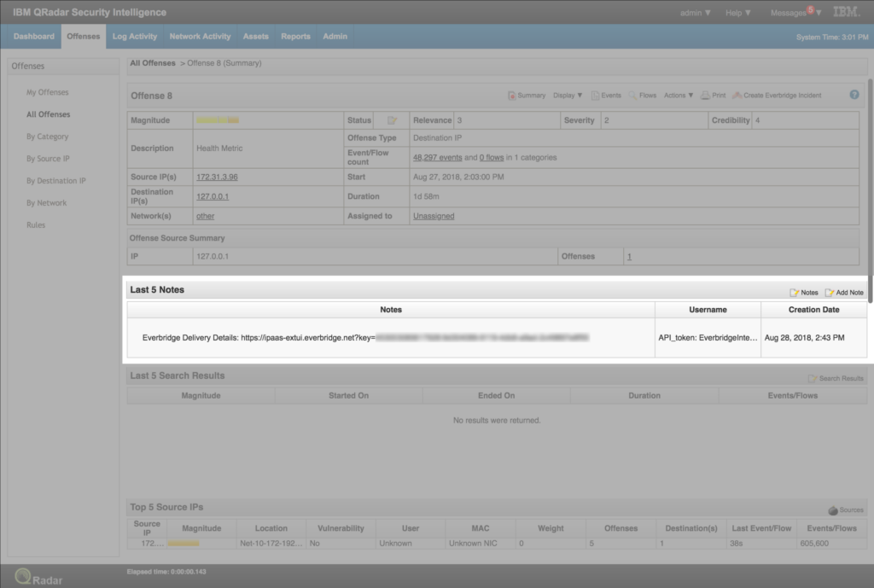
Task: Expand the Actions dropdown
Action: 679,96
